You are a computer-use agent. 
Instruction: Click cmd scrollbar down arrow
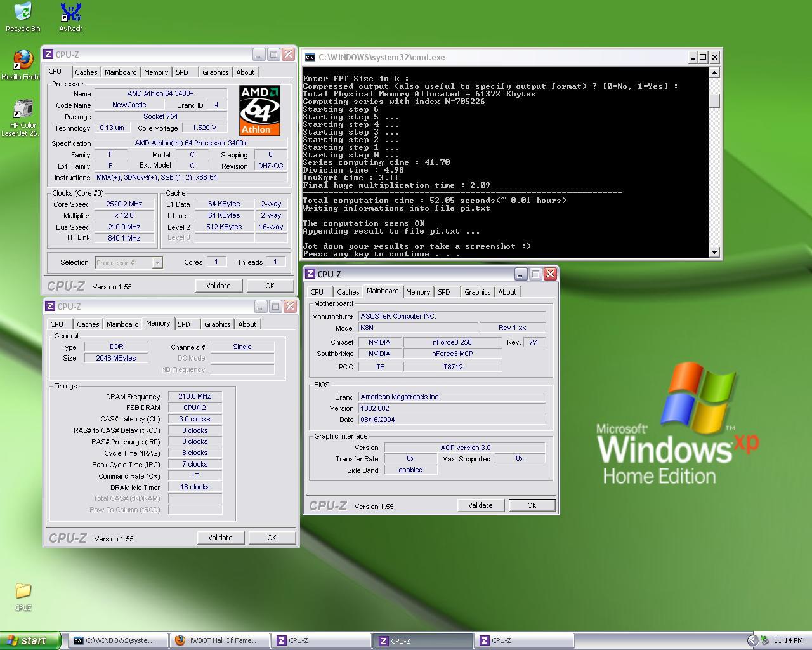coord(715,252)
